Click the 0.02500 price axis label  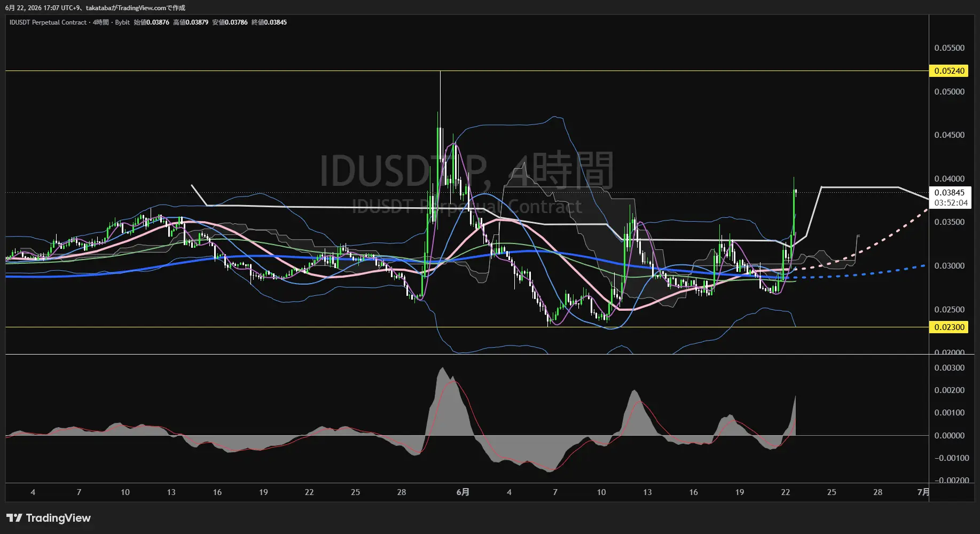coord(949,310)
